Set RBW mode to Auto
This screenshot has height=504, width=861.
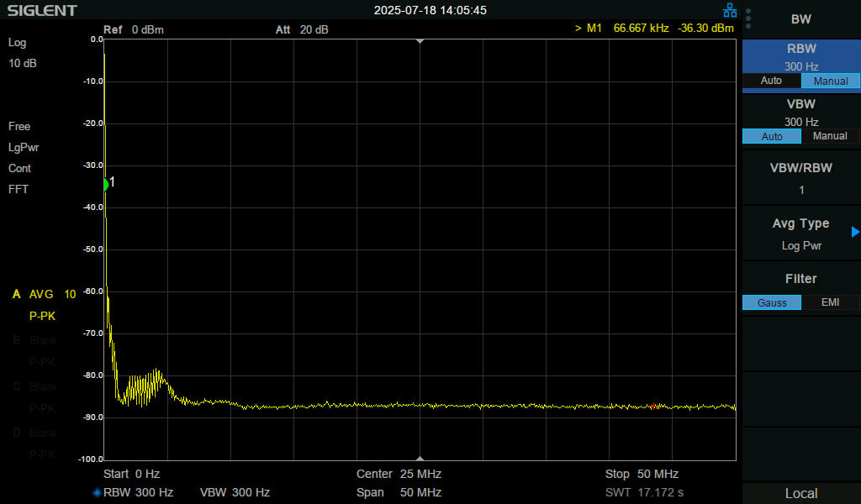point(772,81)
